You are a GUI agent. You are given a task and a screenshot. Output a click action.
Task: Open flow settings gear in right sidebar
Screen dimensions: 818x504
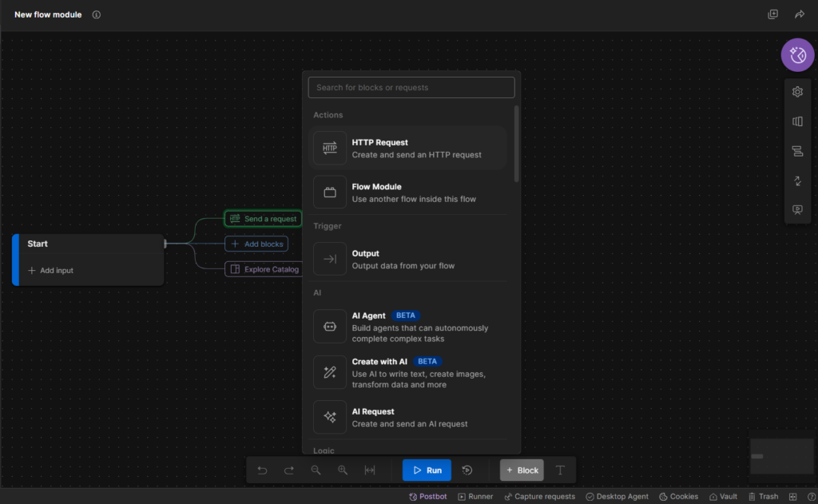pyautogui.click(x=797, y=92)
